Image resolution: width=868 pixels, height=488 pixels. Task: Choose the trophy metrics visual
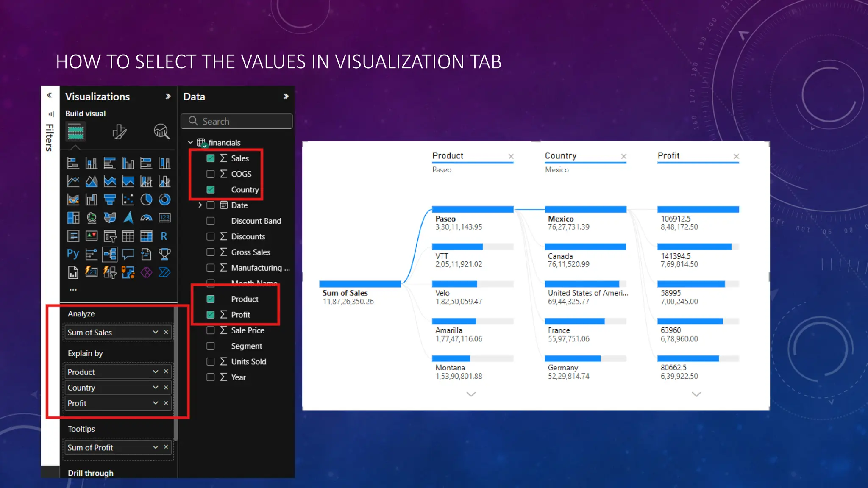164,254
